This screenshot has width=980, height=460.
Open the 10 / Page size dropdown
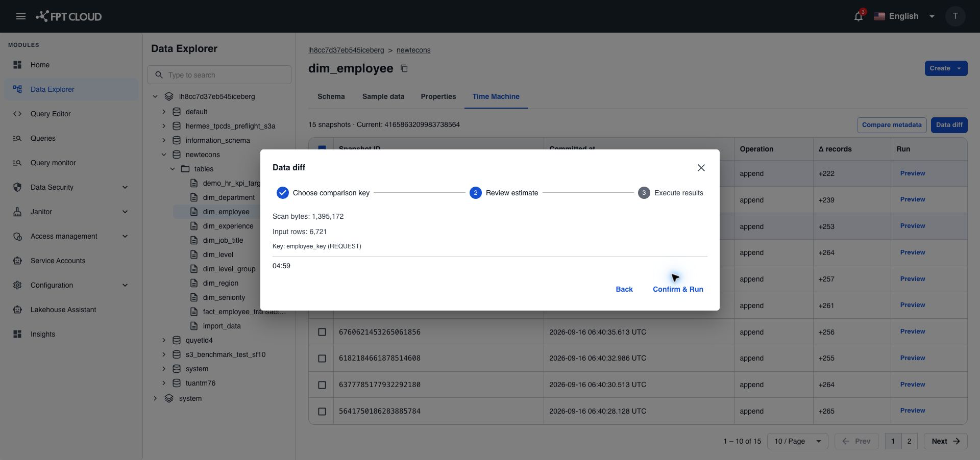797,441
